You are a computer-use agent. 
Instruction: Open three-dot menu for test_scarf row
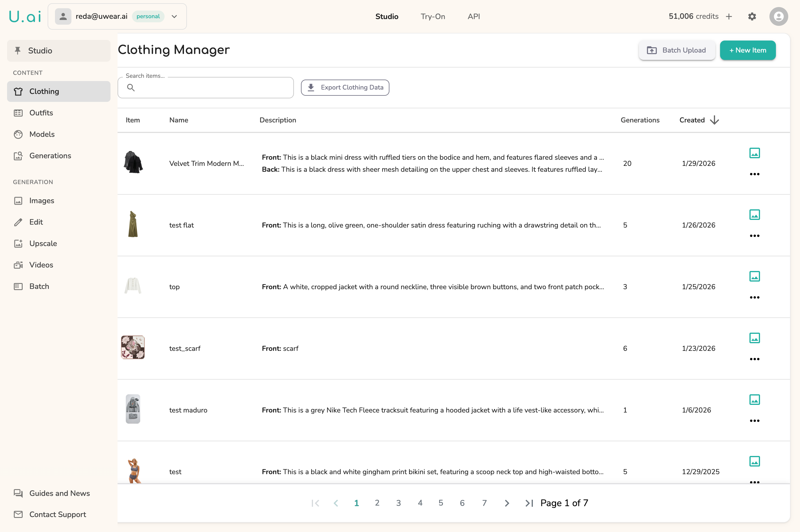coord(754,359)
